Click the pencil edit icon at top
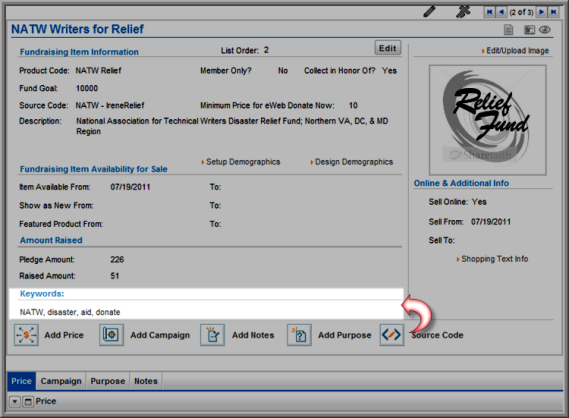The image size is (569, 418). pos(429,12)
